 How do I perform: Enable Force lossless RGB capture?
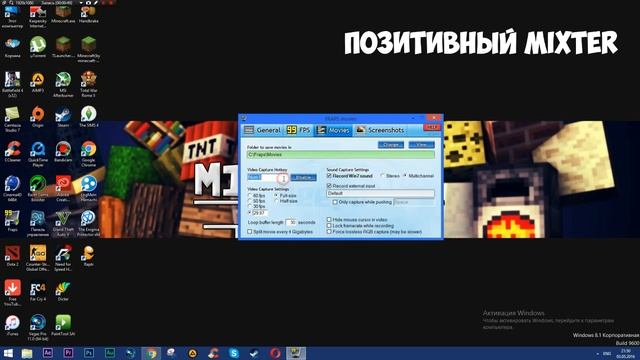pos(329,232)
